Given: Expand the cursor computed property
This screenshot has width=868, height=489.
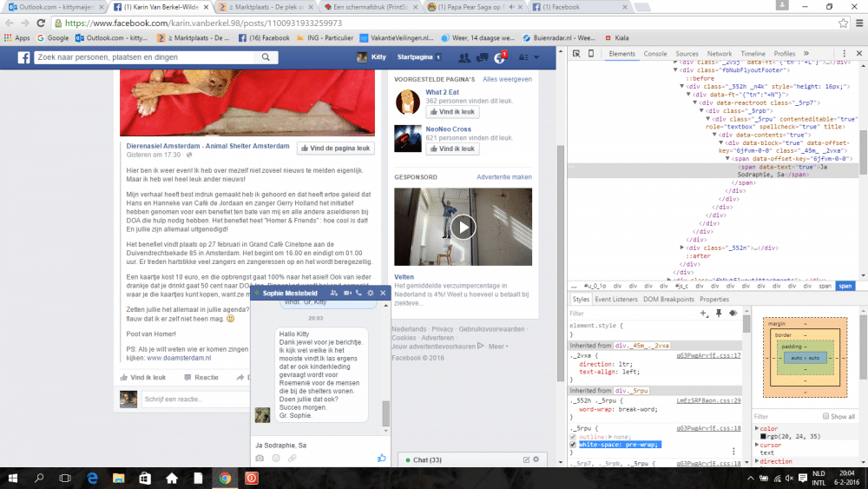Looking at the screenshot, I should 757,445.
